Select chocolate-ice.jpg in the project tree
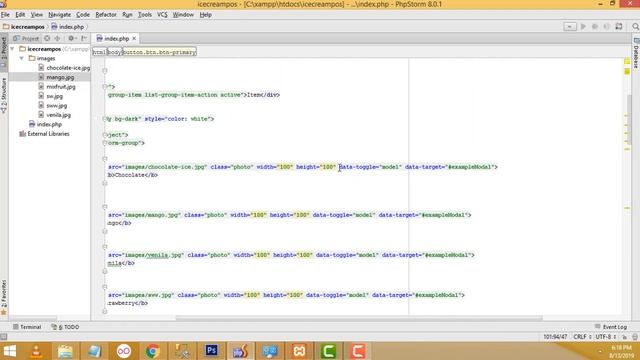Image resolution: width=640 pixels, height=360 pixels. coord(64,68)
